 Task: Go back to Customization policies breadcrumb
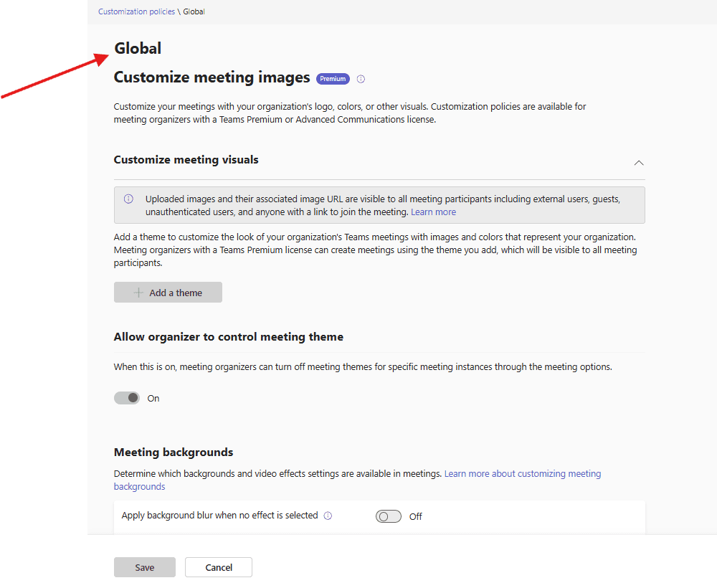tap(136, 11)
